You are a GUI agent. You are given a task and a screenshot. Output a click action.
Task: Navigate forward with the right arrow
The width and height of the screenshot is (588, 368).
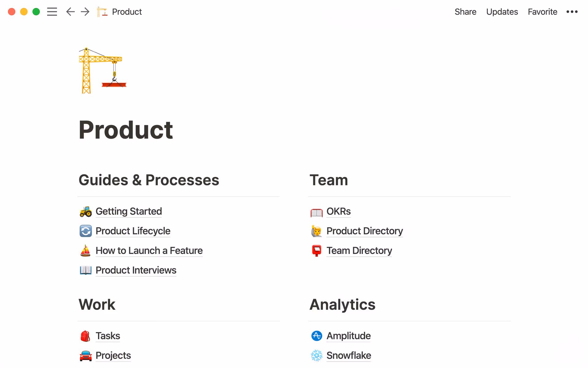[x=85, y=12]
